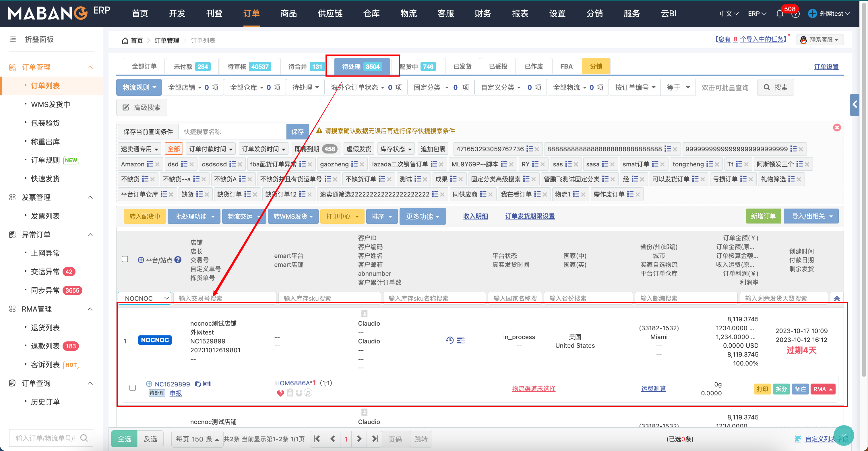Open the 中文 language dropdown

coord(729,13)
